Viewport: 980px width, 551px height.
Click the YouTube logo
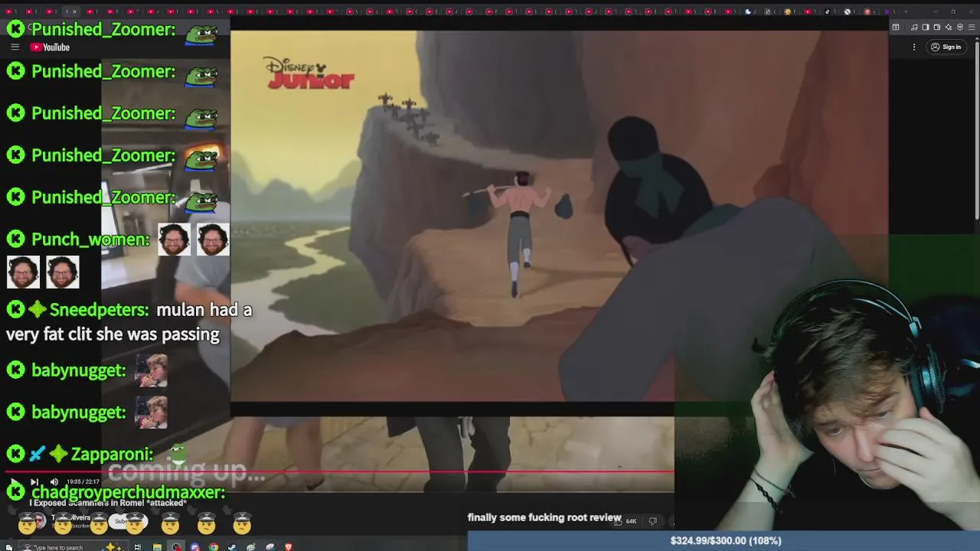[x=50, y=47]
